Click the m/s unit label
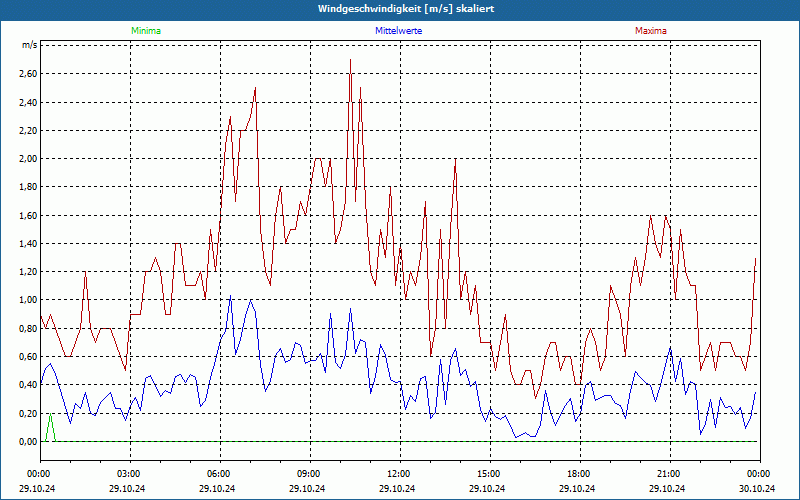 point(29,45)
